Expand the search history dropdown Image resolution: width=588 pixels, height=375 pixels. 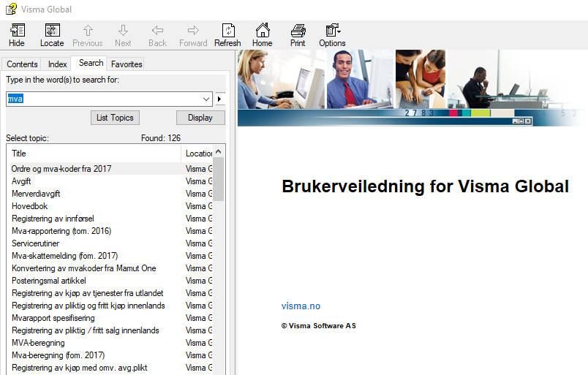[x=206, y=99]
